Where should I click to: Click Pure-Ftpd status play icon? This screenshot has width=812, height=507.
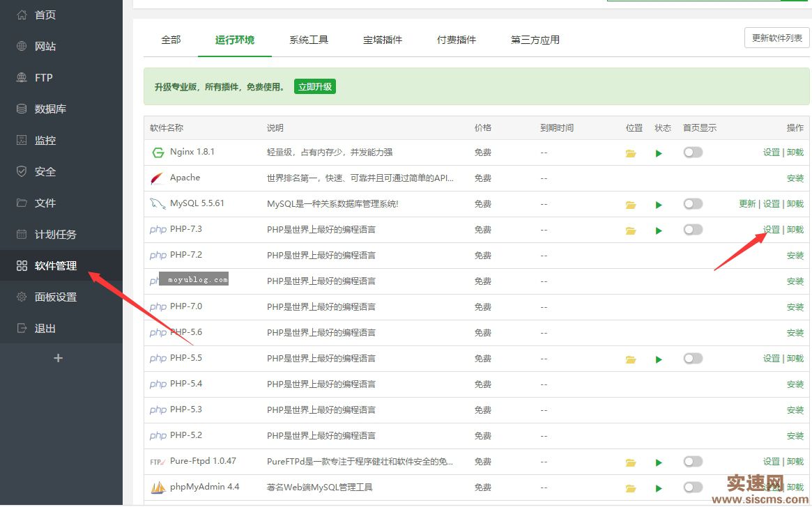(x=659, y=462)
